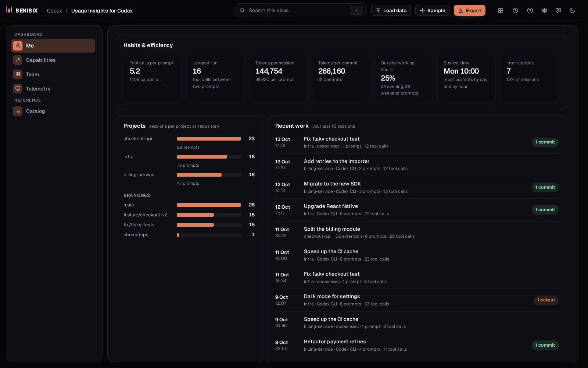This screenshot has width=588, height=368.
Task: Switch to the Team view
Action: pyautogui.click(x=53, y=74)
